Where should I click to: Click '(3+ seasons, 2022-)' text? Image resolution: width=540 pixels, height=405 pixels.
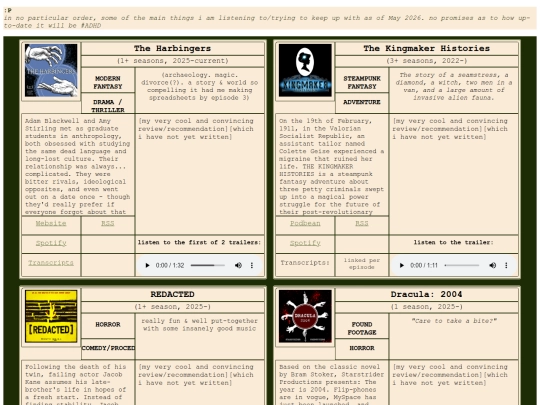point(427,61)
